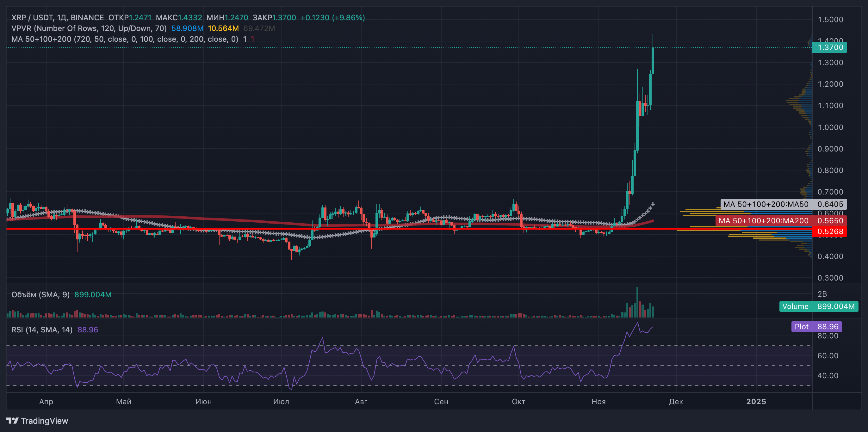Screen dimensions: 868x432
Task: Open the Объём (SMA, 9) legend
Action: [40, 294]
